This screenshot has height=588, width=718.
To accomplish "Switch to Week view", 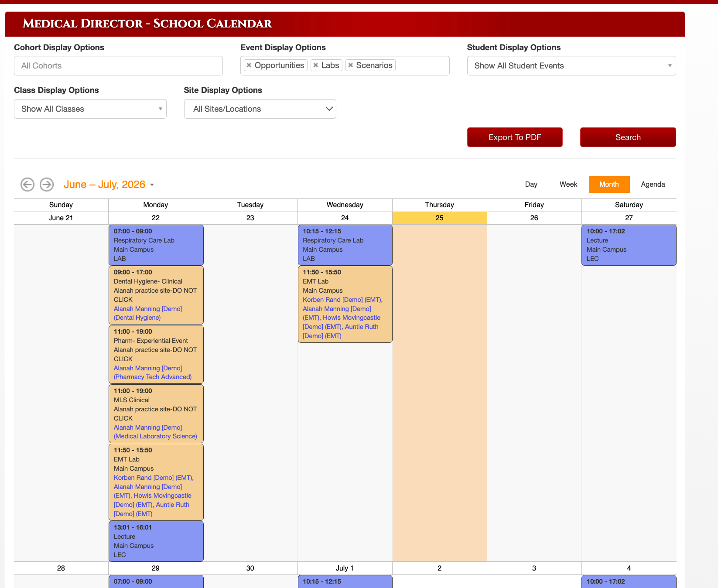I will tap(568, 185).
